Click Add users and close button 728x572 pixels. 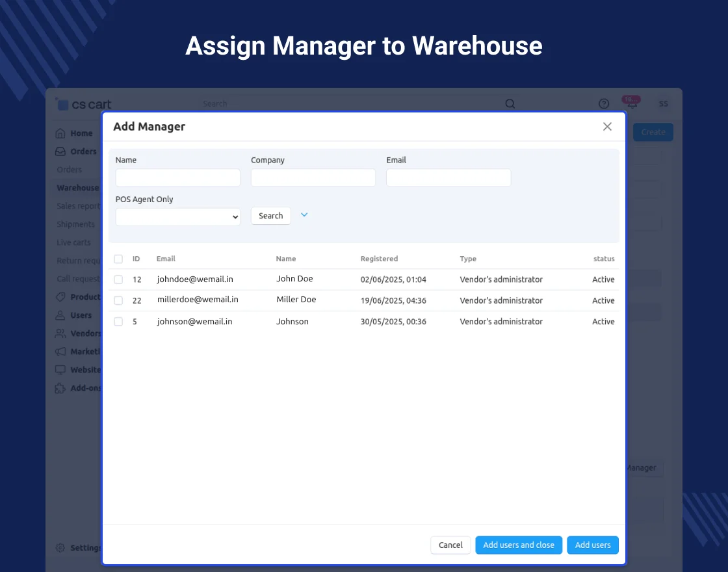pyautogui.click(x=518, y=545)
